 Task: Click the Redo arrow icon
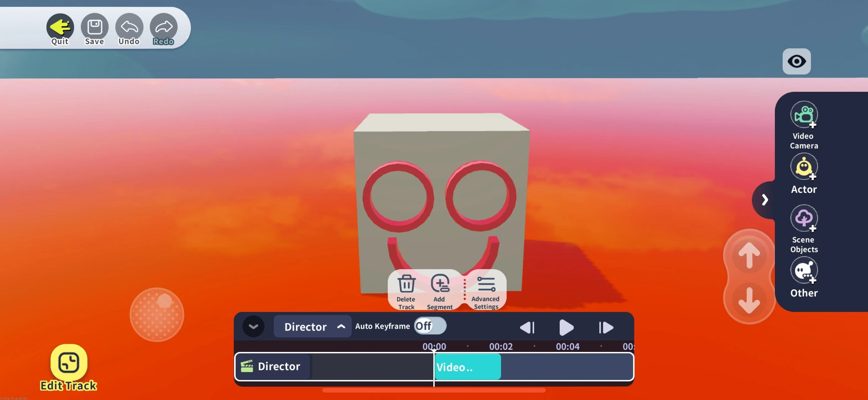[x=164, y=27]
